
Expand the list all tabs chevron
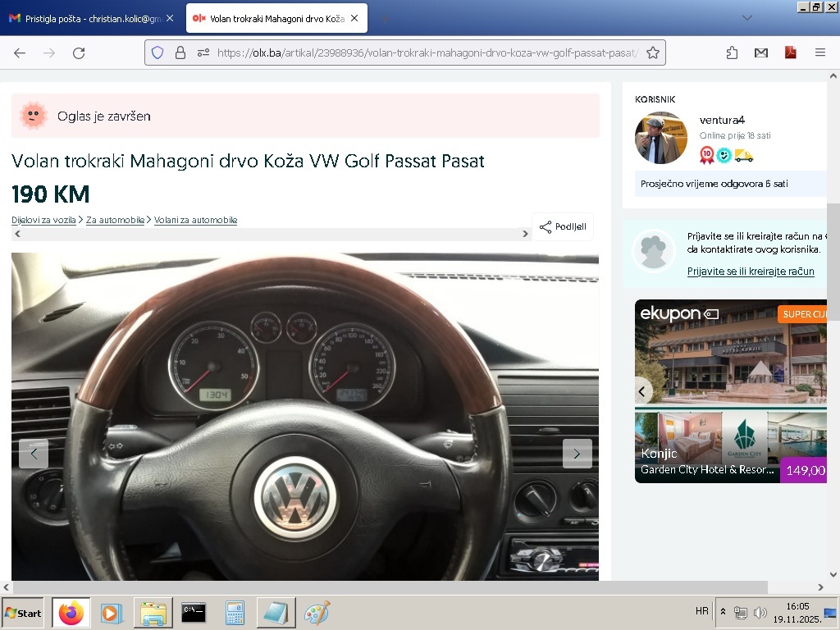[747, 18]
